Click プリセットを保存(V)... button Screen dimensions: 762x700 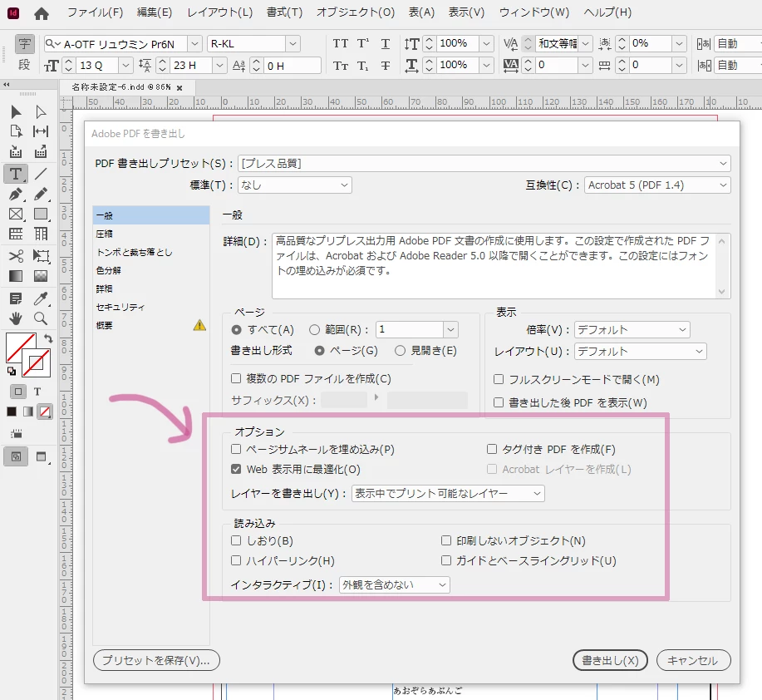pos(156,660)
